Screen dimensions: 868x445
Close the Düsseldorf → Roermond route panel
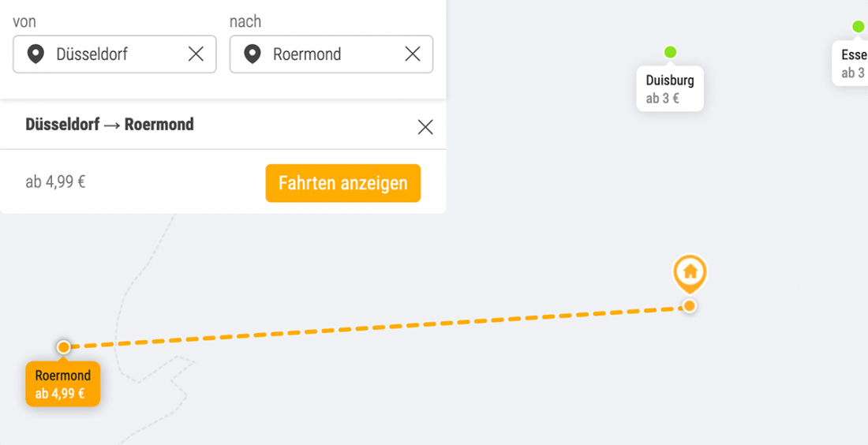pyautogui.click(x=425, y=127)
